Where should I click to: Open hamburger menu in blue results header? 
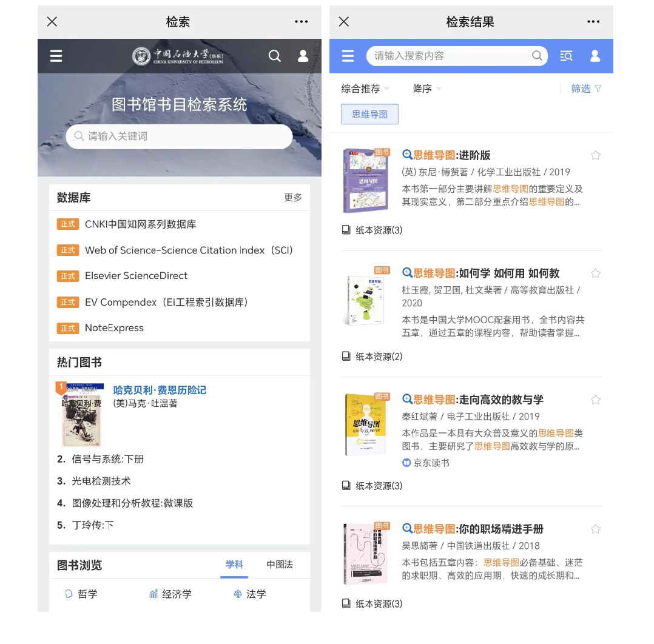(x=348, y=56)
